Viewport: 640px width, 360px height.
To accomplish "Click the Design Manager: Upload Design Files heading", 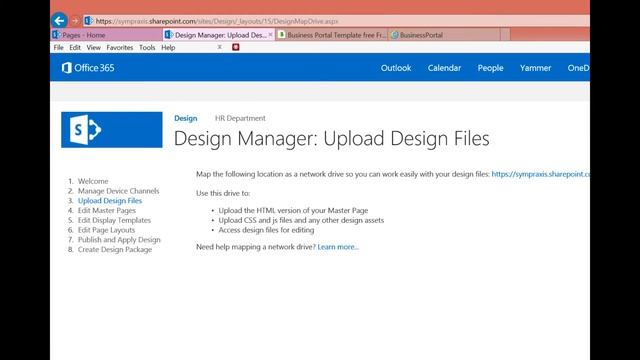I will coord(331,138).
